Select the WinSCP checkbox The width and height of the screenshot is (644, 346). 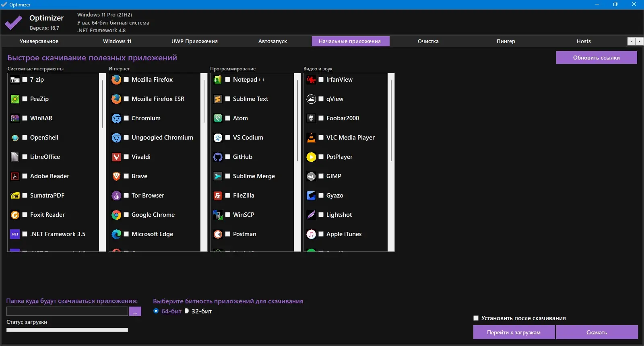coord(228,215)
